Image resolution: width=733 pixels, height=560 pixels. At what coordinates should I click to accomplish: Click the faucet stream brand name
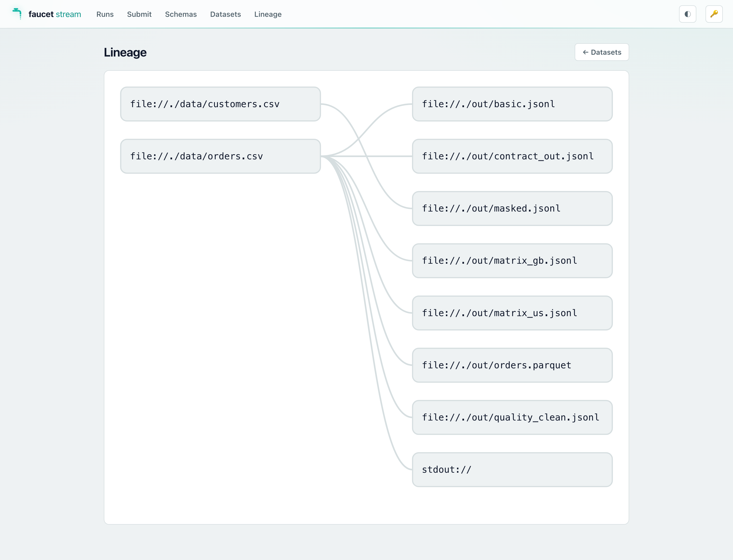[x=55, y=14]
